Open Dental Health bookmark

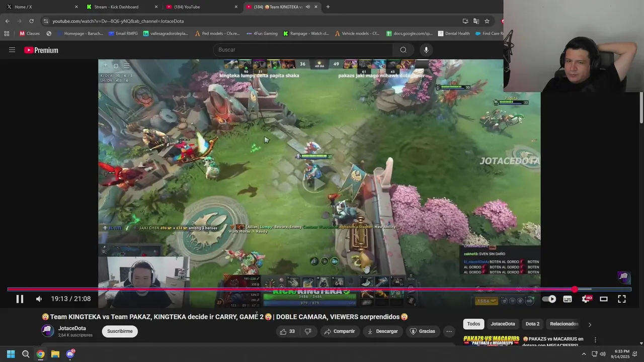pyautogui.click(x=454, y=34)
